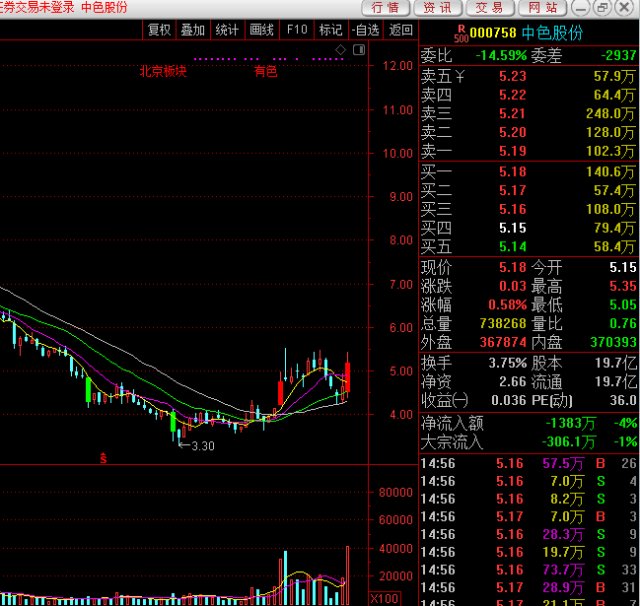Image resolution: width=640 pixels, height=606 pixels.
Task: Remove from watchlist via -自选
Action: coord(366,30)
